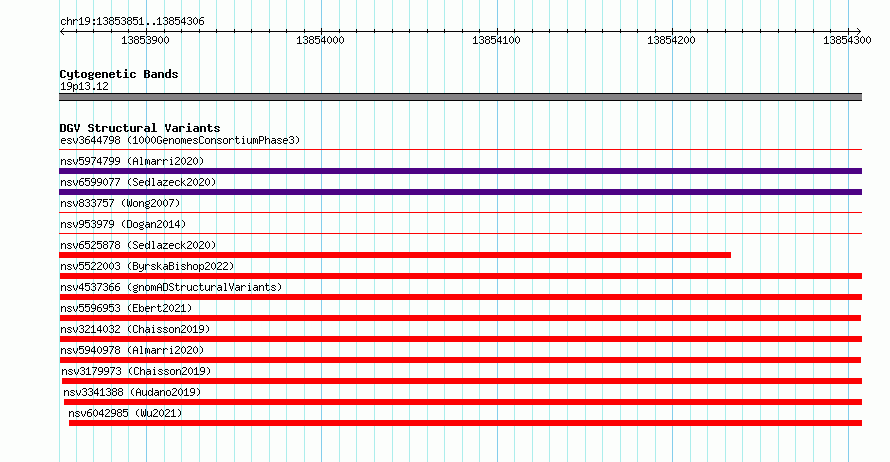Click chr19:13853851..13854306 region label

click(132, 22)
